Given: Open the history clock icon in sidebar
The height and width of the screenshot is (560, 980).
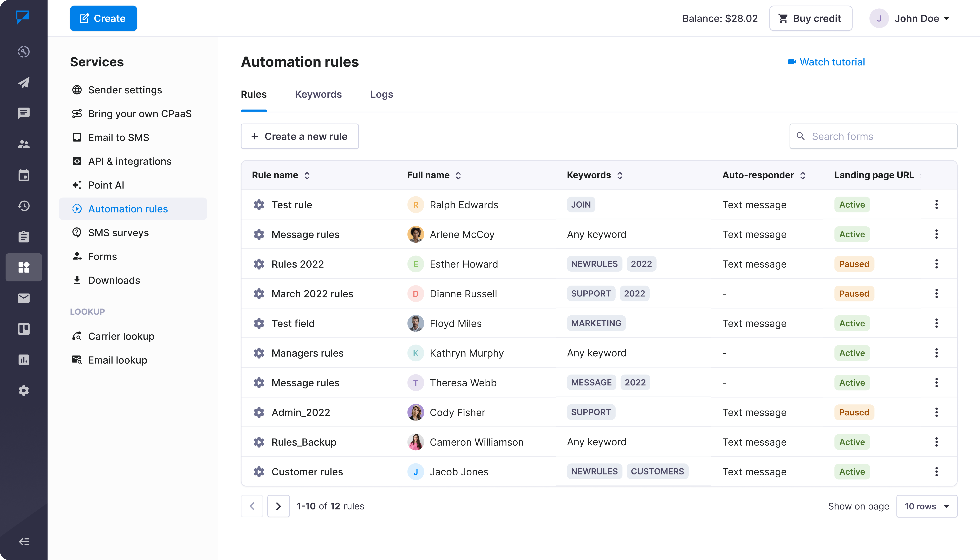Looking at the screenshot, I should 24,206.
